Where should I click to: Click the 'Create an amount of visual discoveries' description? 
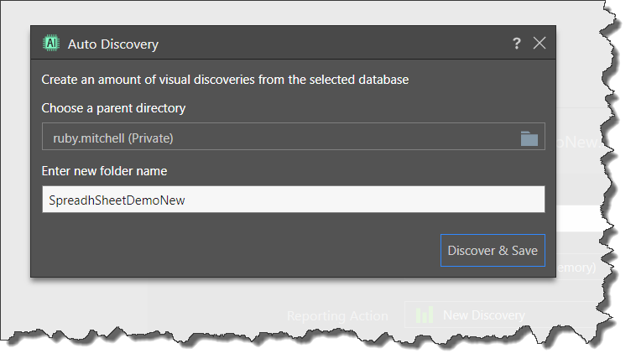(225, 80)
